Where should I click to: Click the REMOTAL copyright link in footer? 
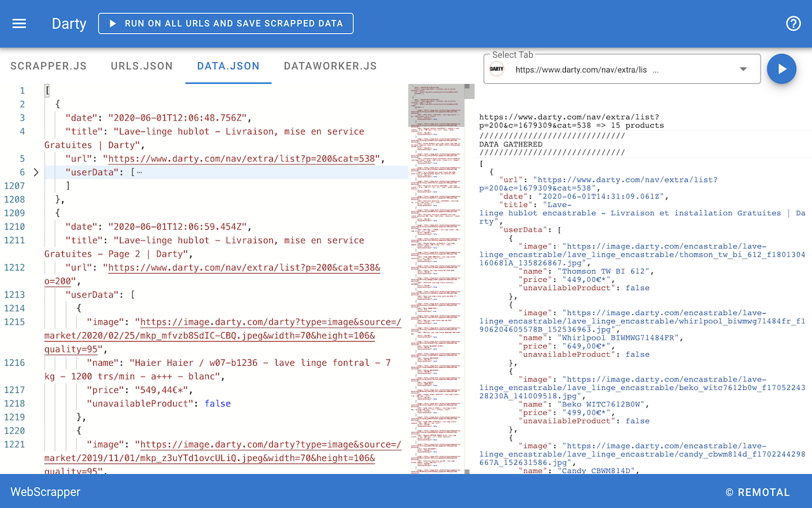click(x=757, y=492)
